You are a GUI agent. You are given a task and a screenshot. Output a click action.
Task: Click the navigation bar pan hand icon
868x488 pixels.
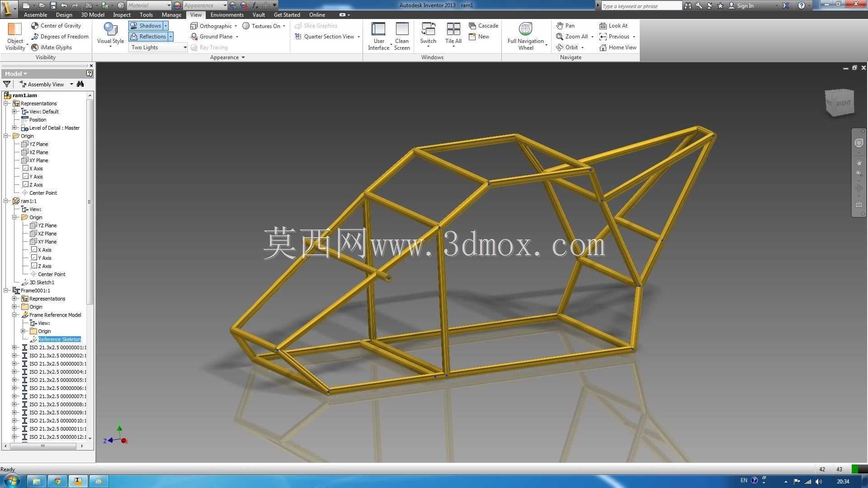859,162
